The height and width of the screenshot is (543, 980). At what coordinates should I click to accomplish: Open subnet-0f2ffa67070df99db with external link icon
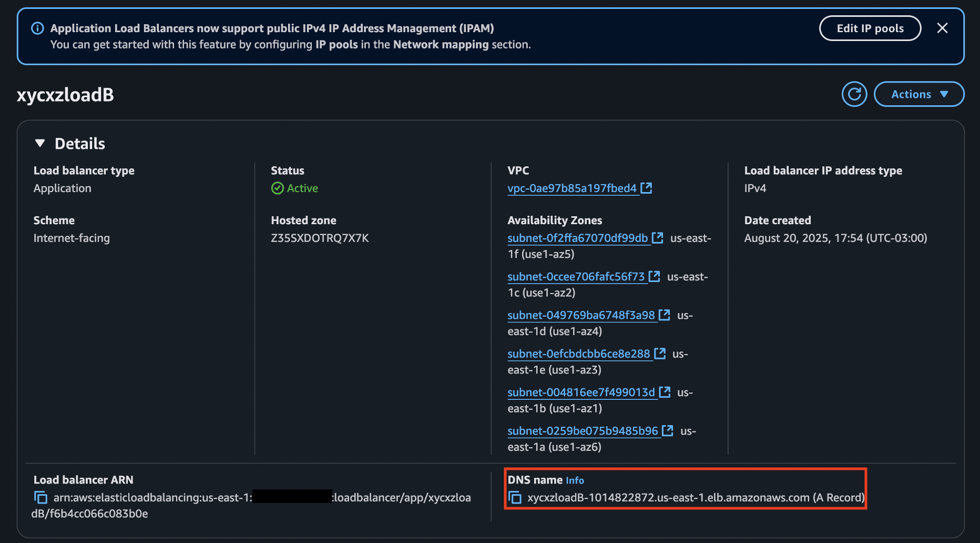tap(658, 237)
